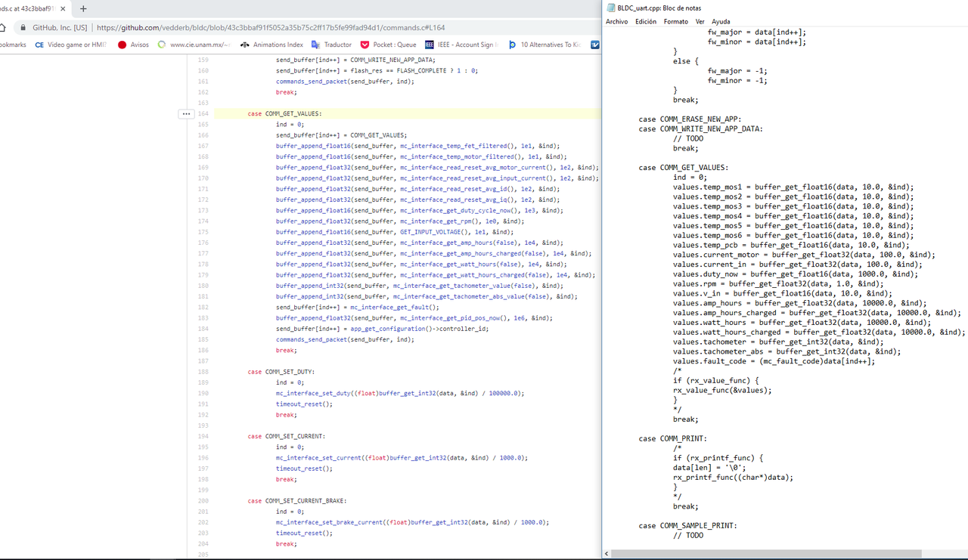Click 'values.current_motor' line in Notepad
Viewport: 968px width, 560px height.
coord(804,255)
